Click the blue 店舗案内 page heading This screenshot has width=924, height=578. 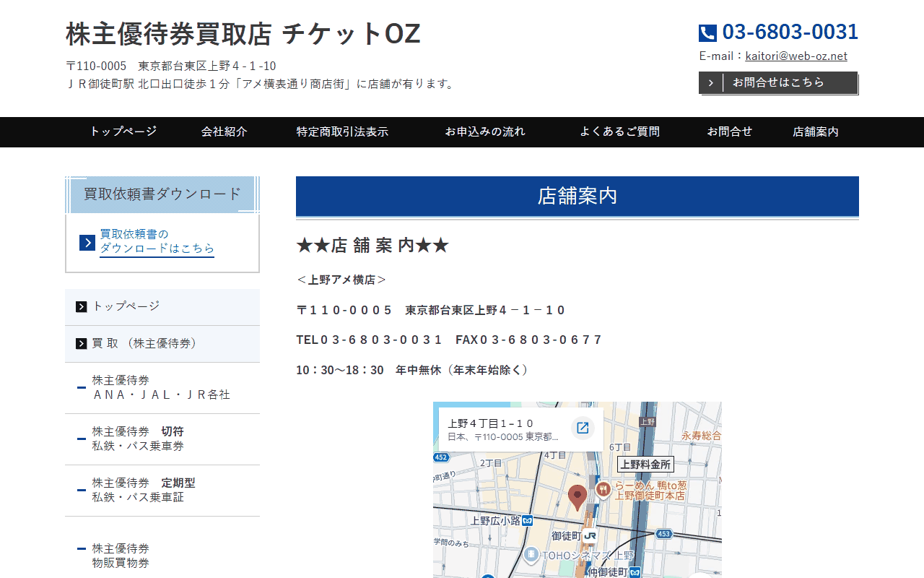click(577, 196)
